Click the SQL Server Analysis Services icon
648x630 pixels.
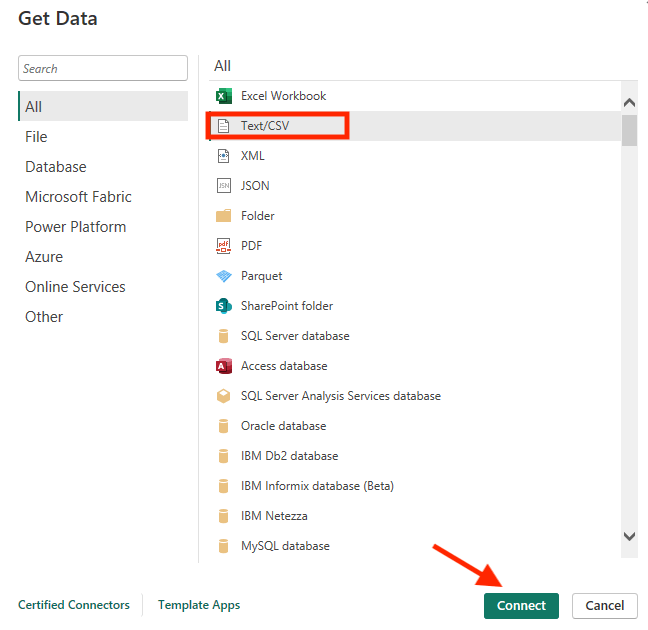224,396
